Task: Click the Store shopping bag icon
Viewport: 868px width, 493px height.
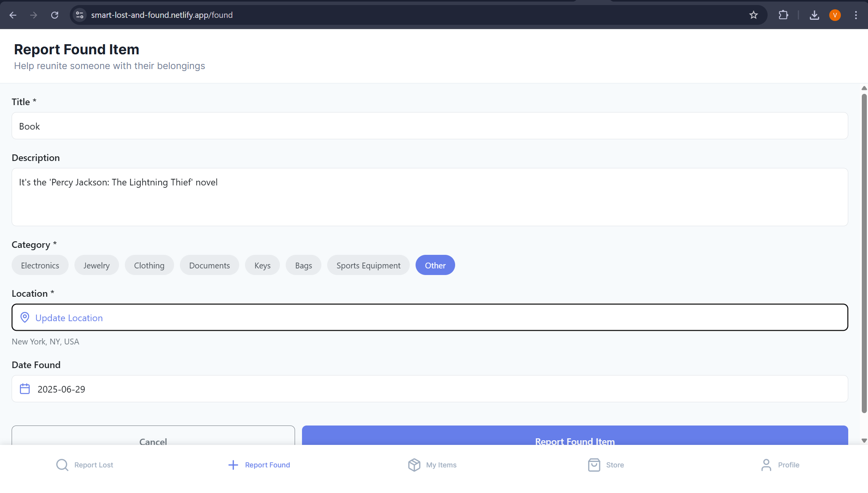Action: 594,465
